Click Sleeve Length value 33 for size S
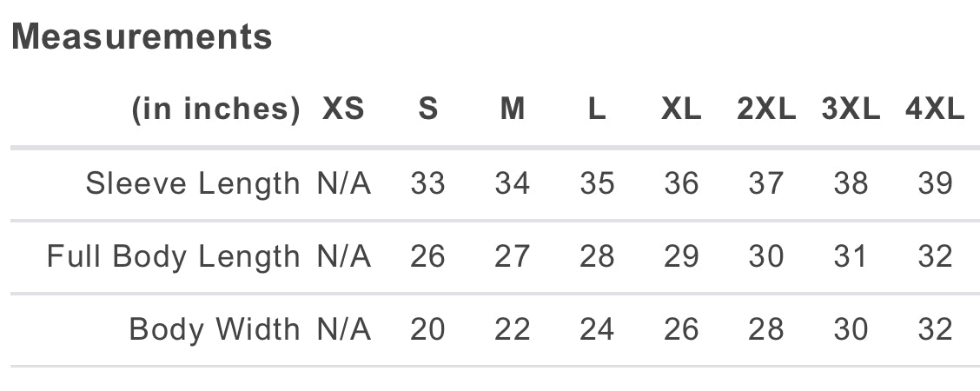 [427, 183]
